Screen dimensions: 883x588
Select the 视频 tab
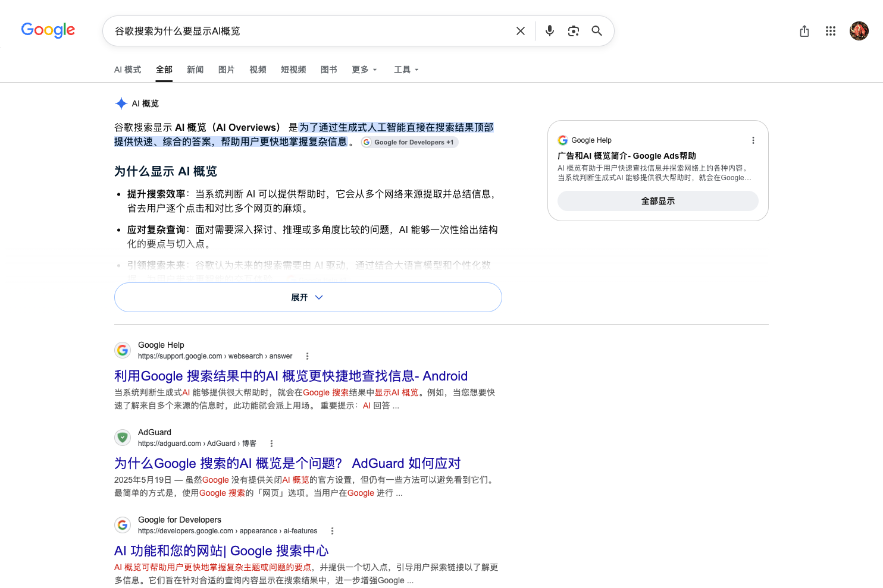[258, 70]
